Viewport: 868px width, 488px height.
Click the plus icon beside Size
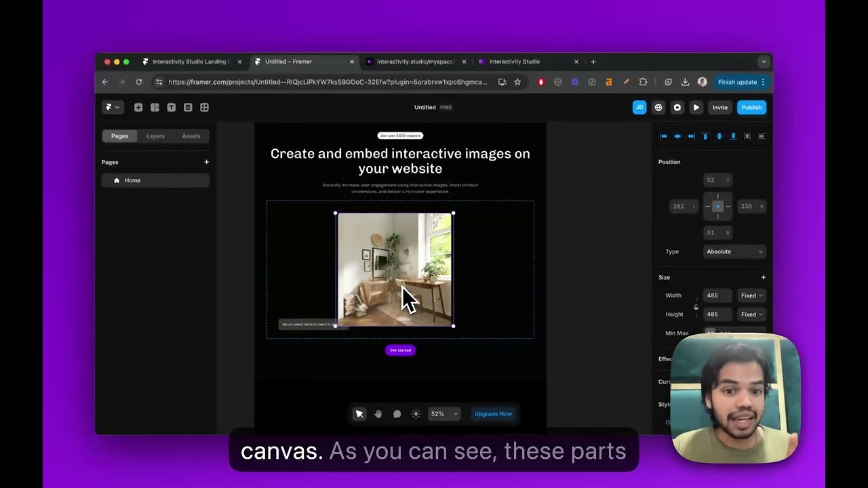tap(763, 277)
